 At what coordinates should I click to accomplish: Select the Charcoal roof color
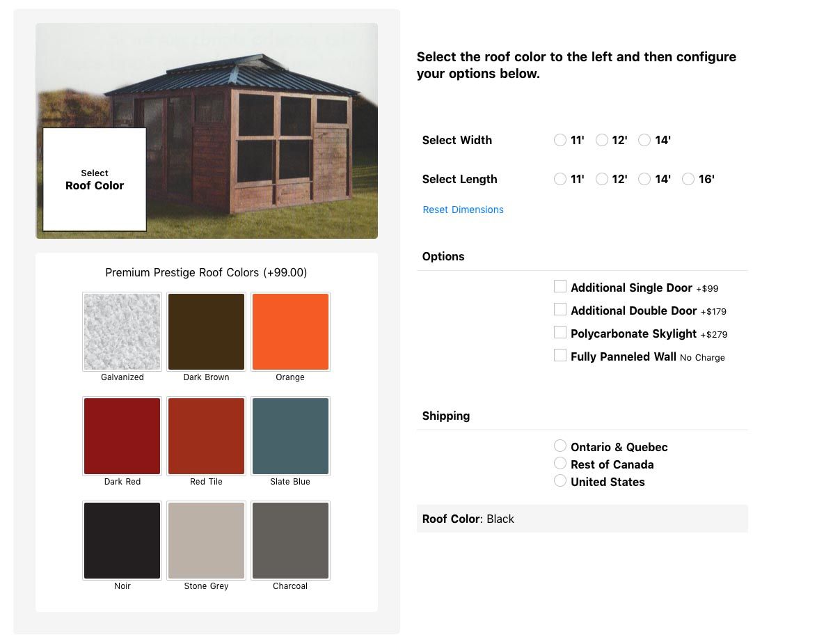pos(290,540)
